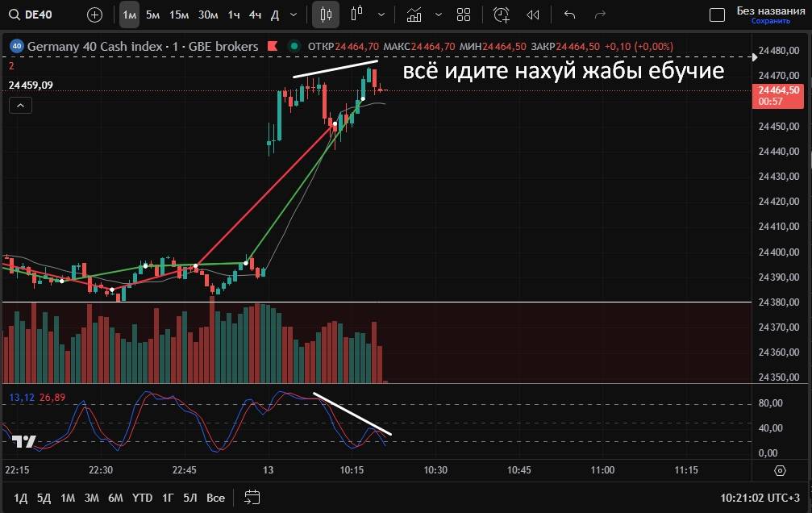This screenshot has width=812, height=513.
Task: Switch to the 1ч timeframe
Action: [233, 15]
